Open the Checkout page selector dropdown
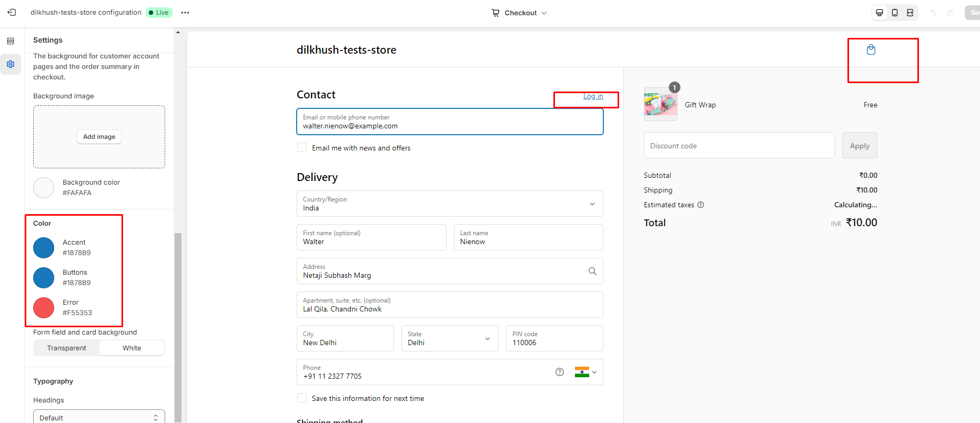This screenshot has height=423, width=980. point(520,13)
